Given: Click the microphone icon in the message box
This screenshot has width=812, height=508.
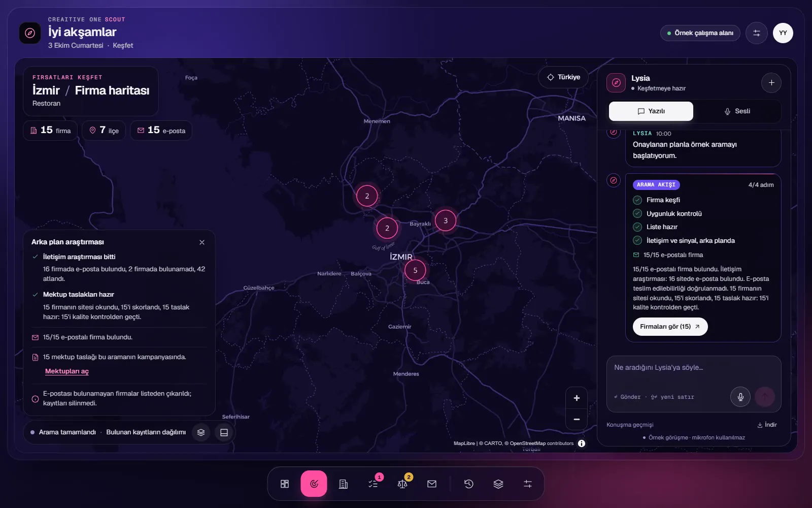Looking at the screenshot, I should 740,397.
